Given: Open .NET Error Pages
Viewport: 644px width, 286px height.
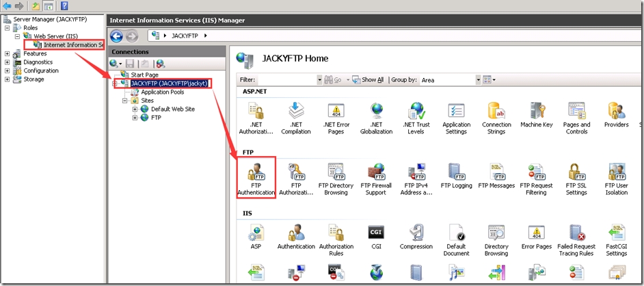Looking at the screenshot, I should [336, 118].
